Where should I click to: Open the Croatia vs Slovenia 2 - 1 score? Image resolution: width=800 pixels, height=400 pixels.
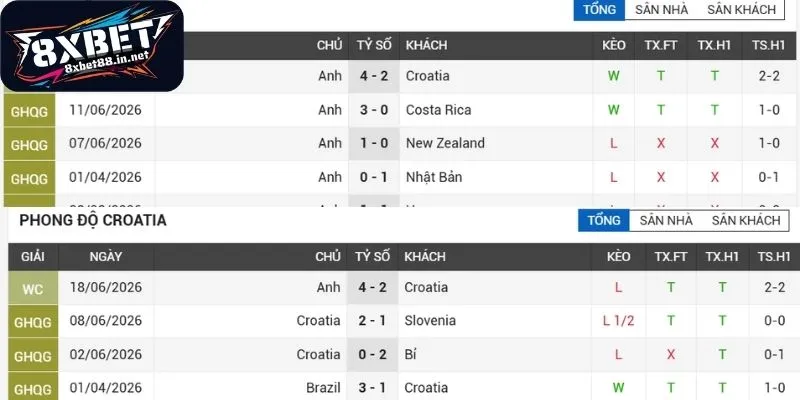[x=372, y=321]
